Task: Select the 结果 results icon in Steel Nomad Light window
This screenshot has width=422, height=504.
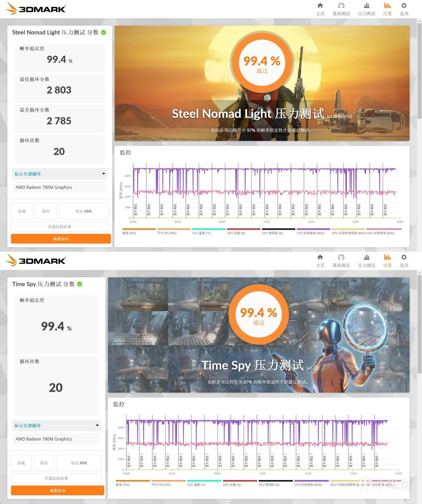Action: point(387,6)
